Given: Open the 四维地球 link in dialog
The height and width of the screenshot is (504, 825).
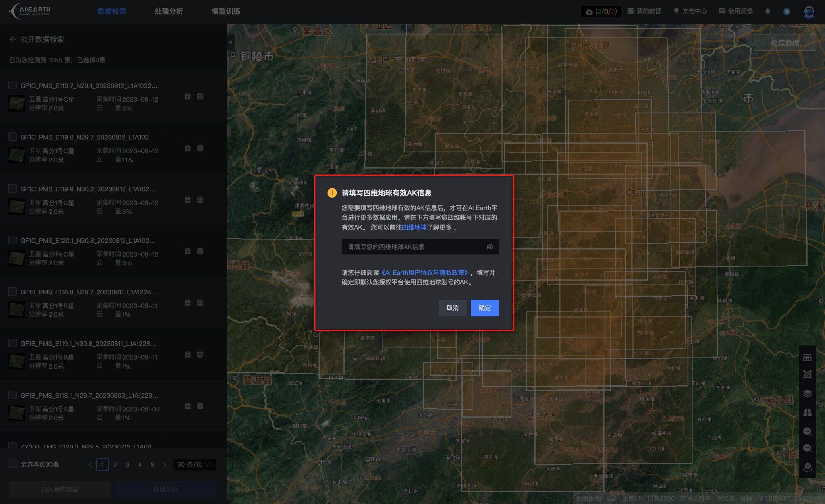Looking at the screenshot, I should 414,227.
